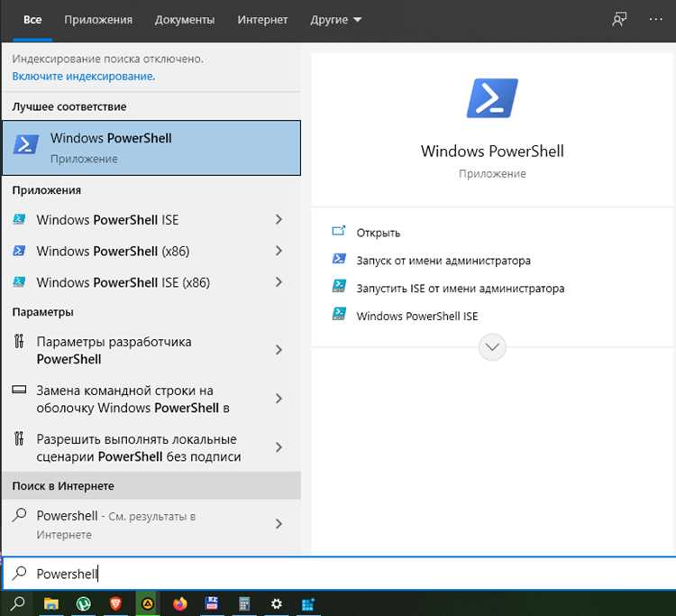Click the Windows PowerShell ISE app icon in results
676x616 pixels.
tap(19, 219)
